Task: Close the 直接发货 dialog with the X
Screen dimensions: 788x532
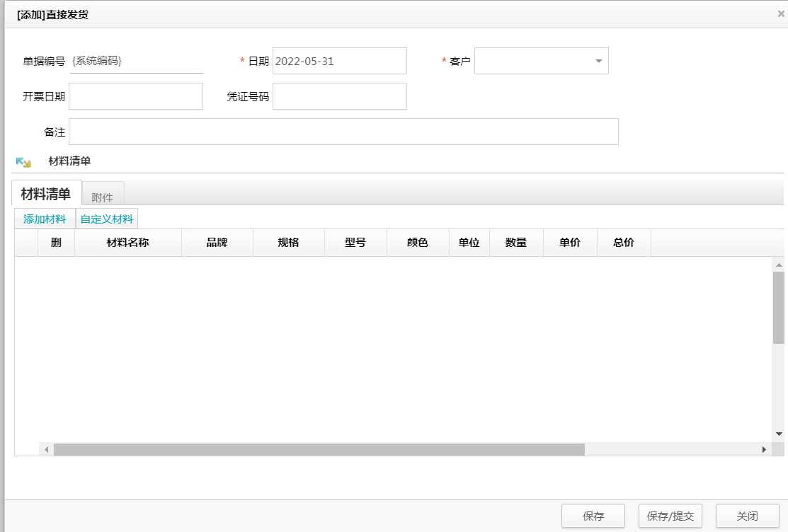Action: point(780,13)
